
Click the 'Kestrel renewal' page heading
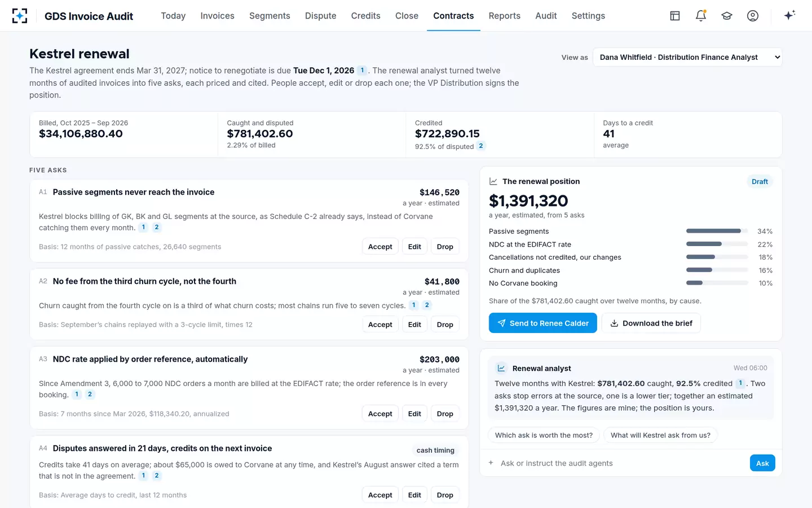click(80, 54)
